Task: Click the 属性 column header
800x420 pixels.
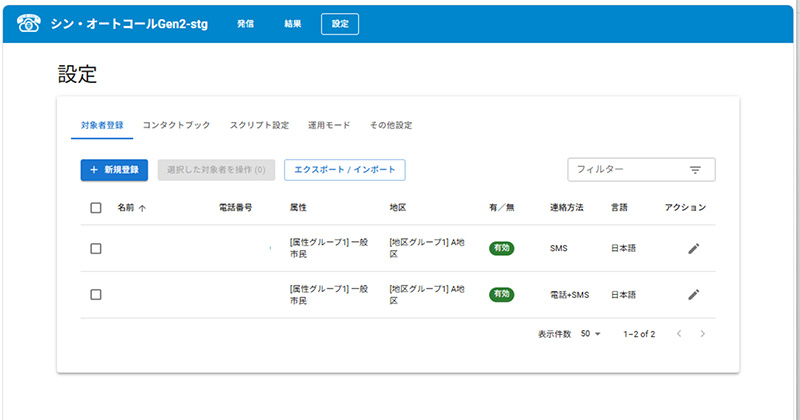Action: pos(298,207)
